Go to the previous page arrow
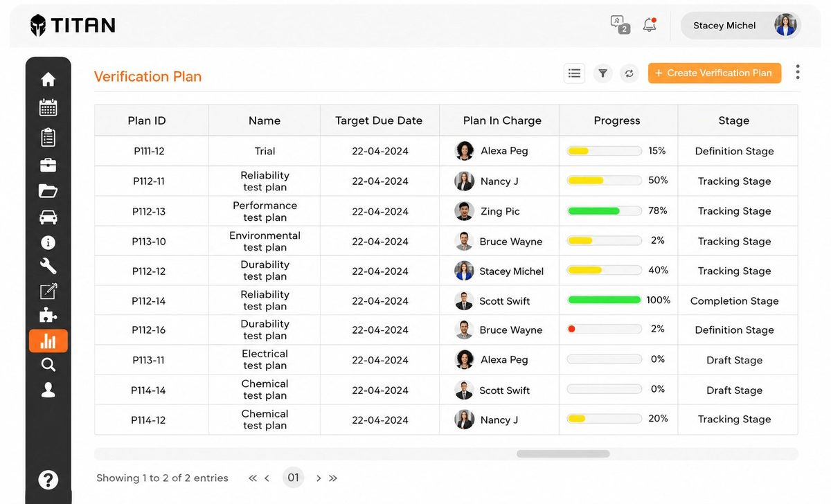Image resolution: width=831 pixels, height=504 pixels. click(x=267, y=478)
